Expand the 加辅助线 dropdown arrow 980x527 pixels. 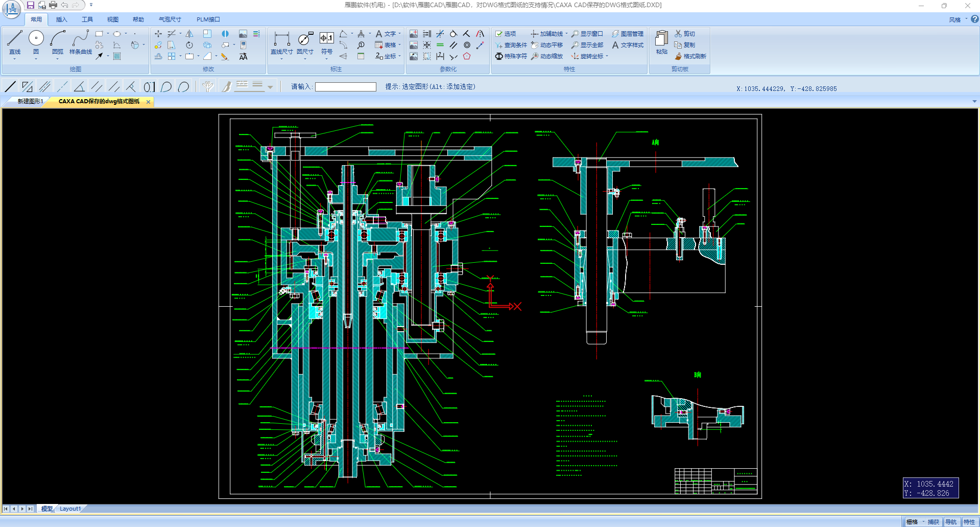[566, 34]
